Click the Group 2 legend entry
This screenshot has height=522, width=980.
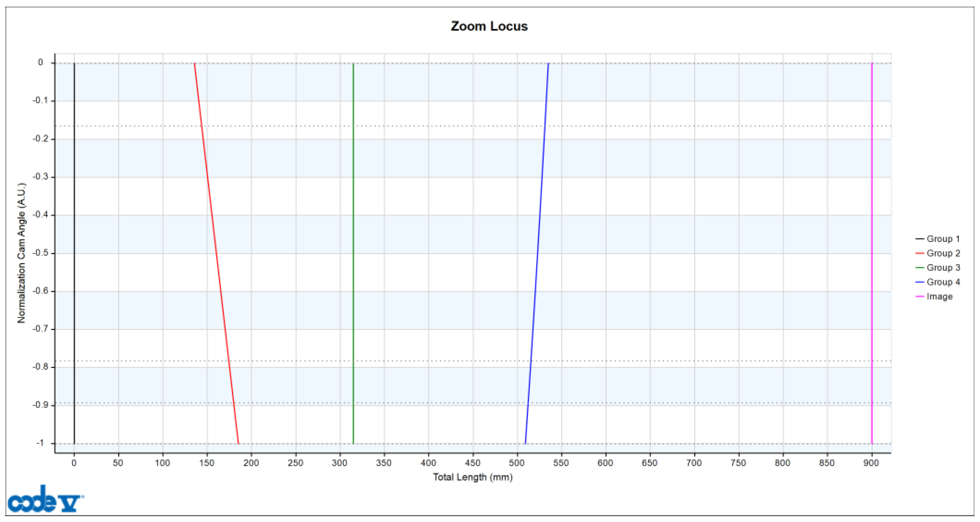click(943, 253)
